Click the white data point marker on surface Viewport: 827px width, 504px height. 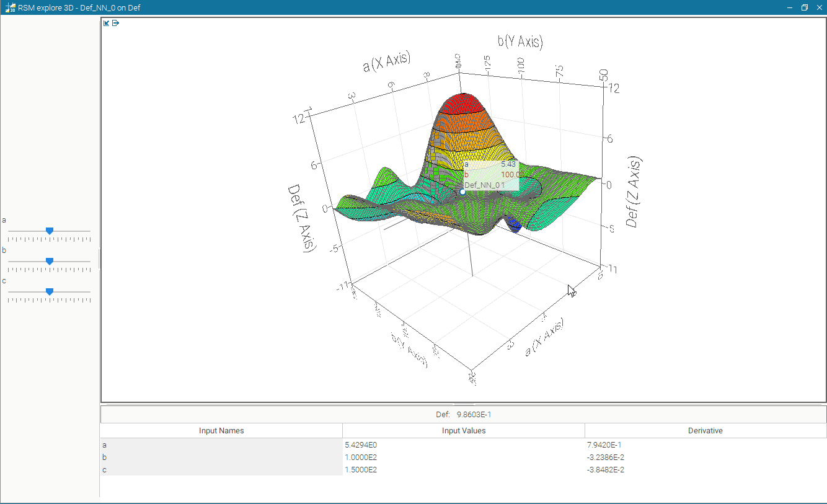pyautogui.click(x=462, y=192)
